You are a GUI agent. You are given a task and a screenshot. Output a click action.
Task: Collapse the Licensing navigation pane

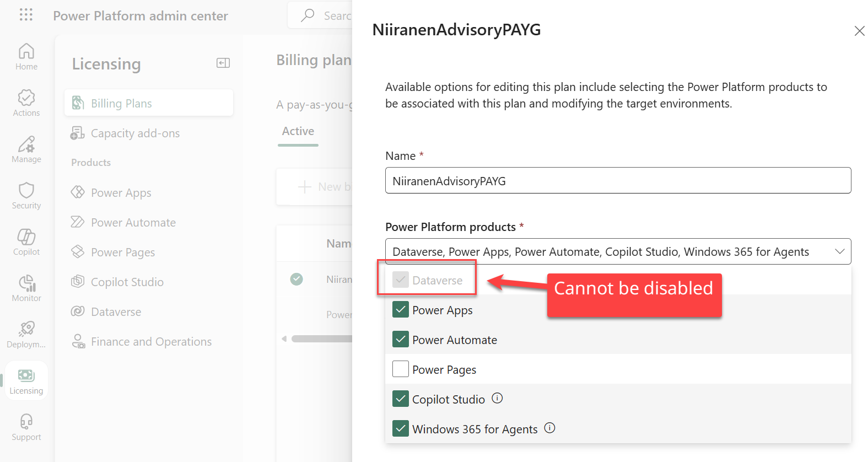coord(223,63)
